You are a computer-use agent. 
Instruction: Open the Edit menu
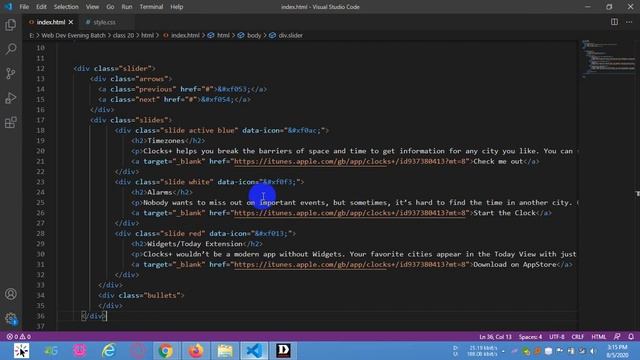[41, 7]
